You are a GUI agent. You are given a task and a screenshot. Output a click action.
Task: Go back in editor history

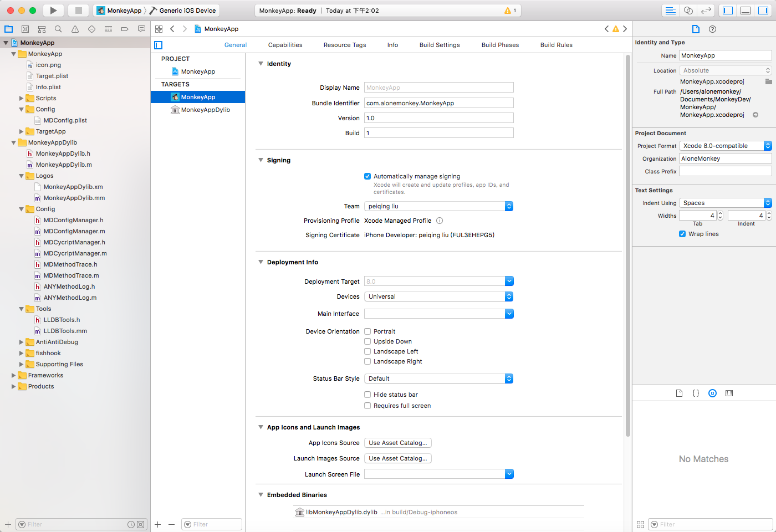172,29
